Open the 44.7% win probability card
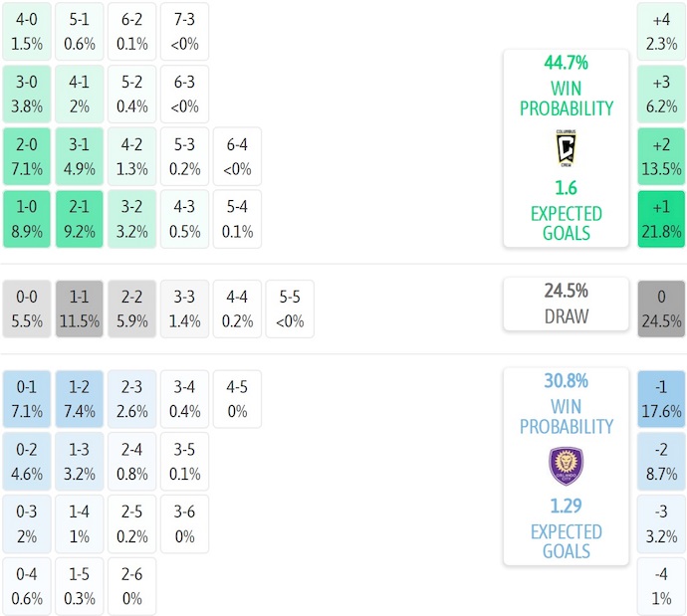Screen dimensions: 687x616 (566, 147)
